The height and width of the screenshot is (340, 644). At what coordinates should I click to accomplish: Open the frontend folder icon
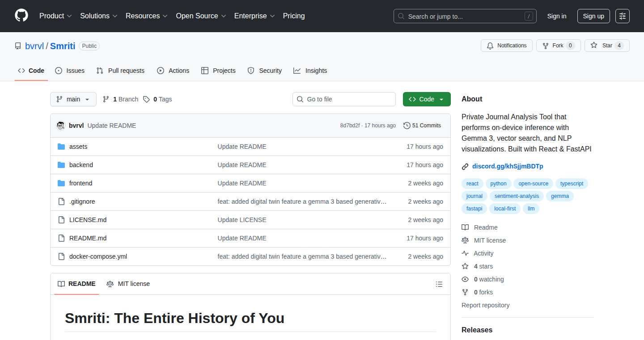click(61, 183)
